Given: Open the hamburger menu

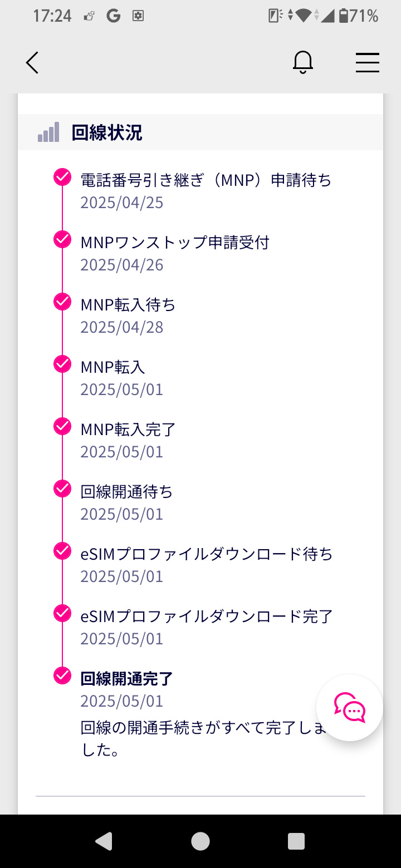Looking at the screenshot, I should (x=368, y=62).
